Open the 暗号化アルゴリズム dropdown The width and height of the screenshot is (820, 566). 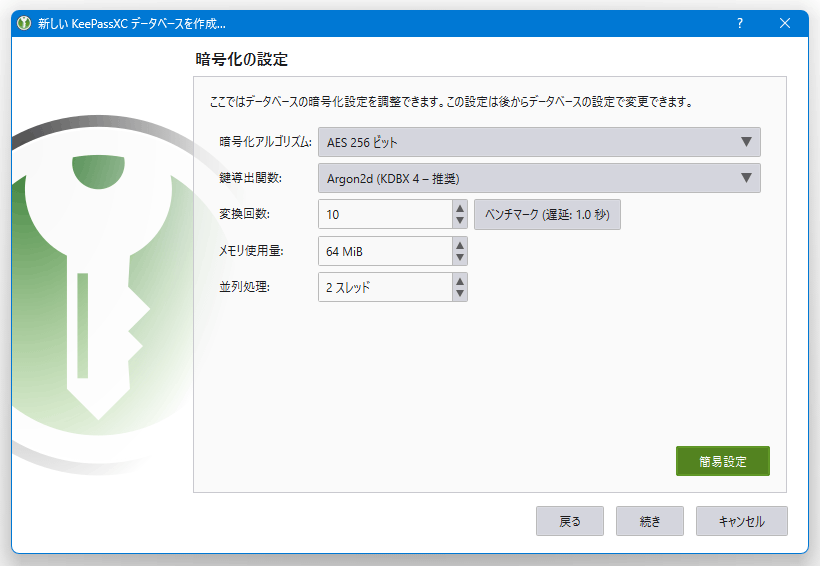539,142
